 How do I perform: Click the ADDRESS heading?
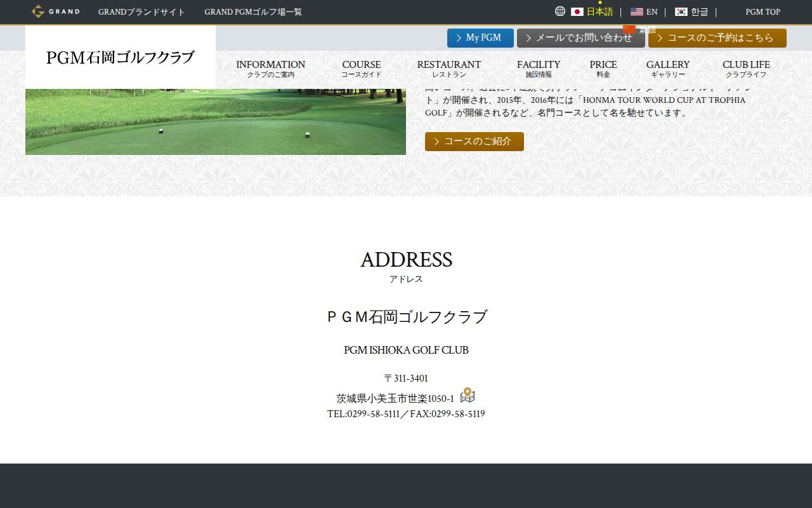click(406, 260)
